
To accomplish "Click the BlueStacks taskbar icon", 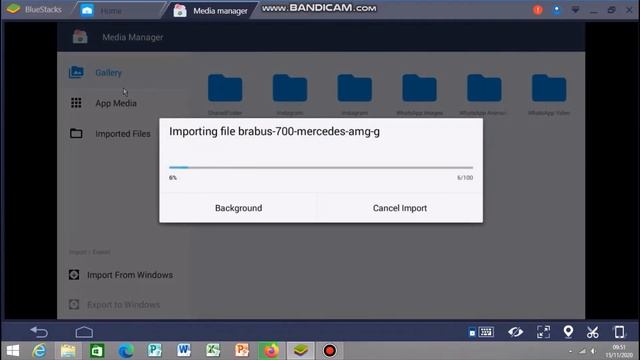I will coord(300,351).
